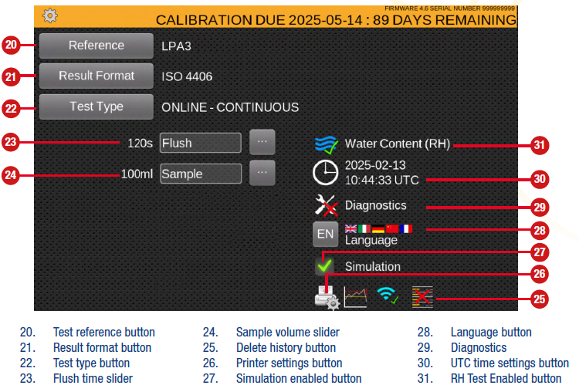Toggle the Simulation enabled checkbox
Image resolution: width=579 pixels, height=392 pixels.
tap(325, 266)
